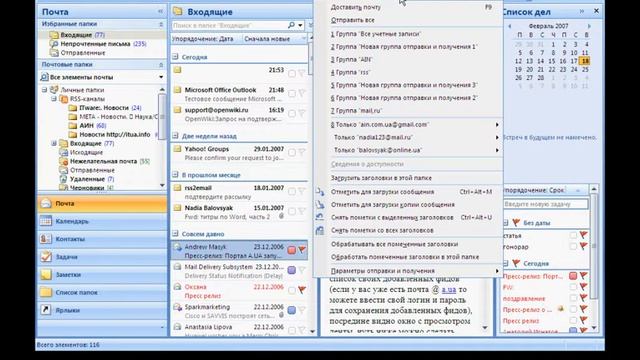
Task: Toggle the flag on Andrew Masyk message
Action: coord(302,249)
